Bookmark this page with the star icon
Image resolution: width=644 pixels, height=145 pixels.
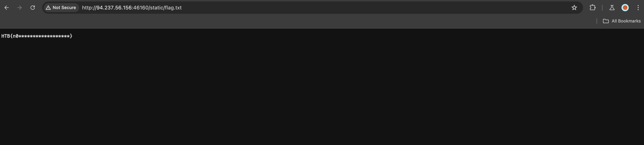574,8
